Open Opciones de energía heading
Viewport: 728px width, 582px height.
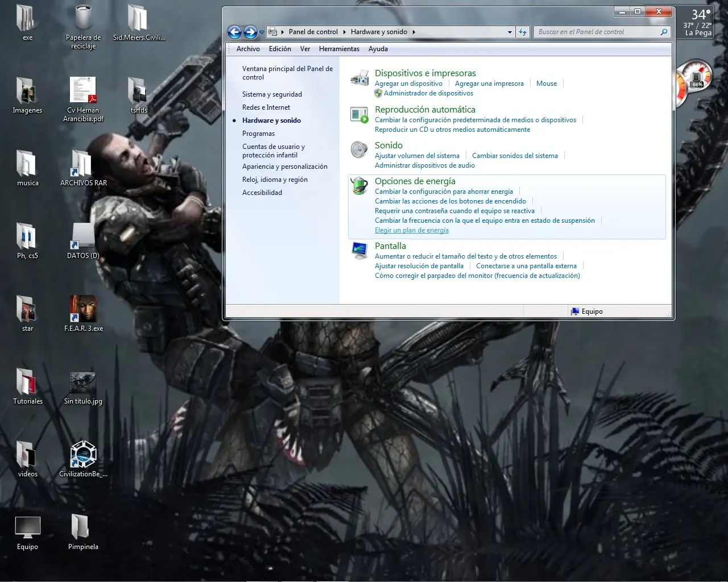point(415,181)
